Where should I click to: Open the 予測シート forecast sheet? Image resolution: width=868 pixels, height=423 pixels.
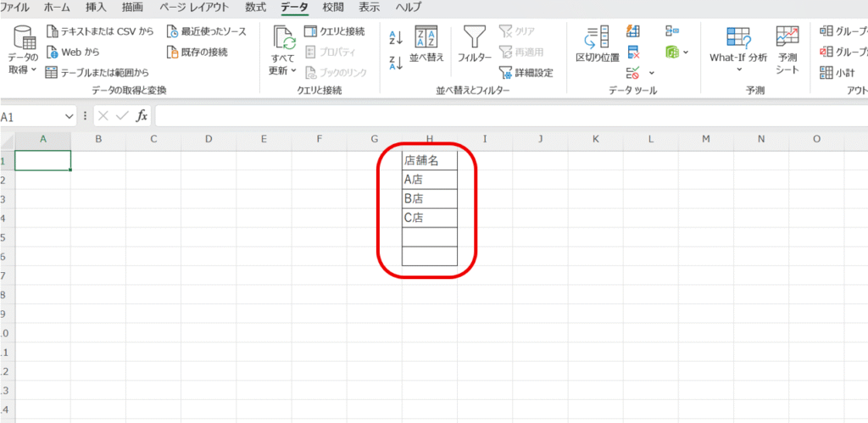point(787,49)
